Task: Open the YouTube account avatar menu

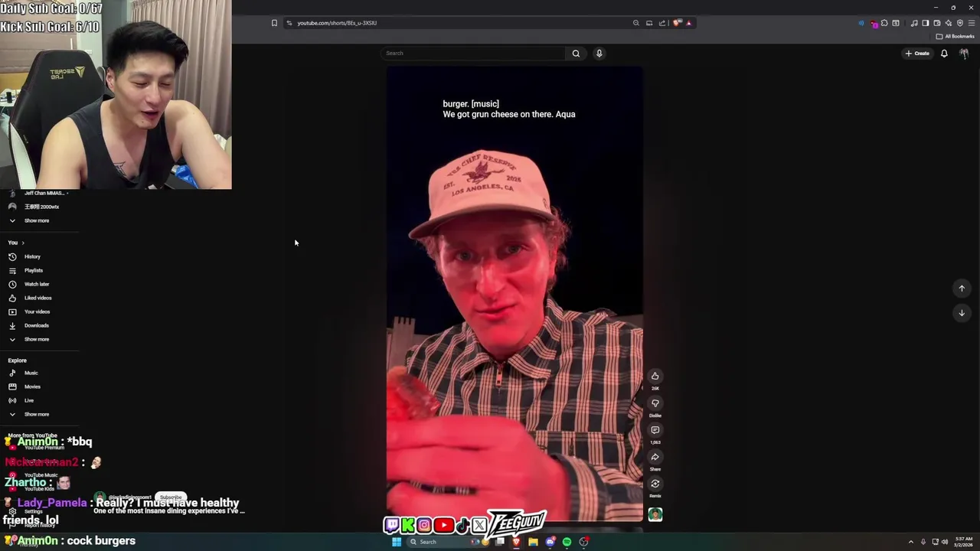Action: coord(964,54)
